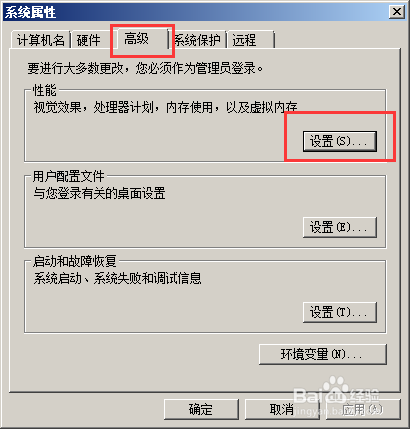Open performance 设置(S) button
Screen dimensions: 410x429
(x=340, y=141)
